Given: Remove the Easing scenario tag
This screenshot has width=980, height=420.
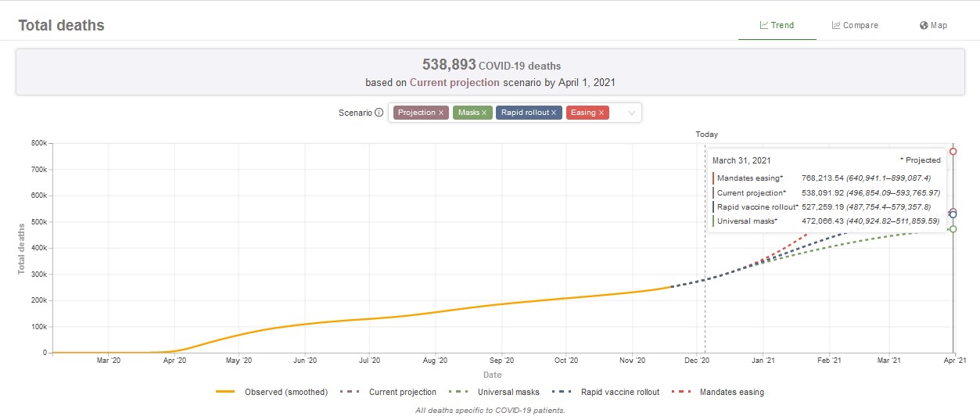Looking at the screenshot, I should coord(601,113).
